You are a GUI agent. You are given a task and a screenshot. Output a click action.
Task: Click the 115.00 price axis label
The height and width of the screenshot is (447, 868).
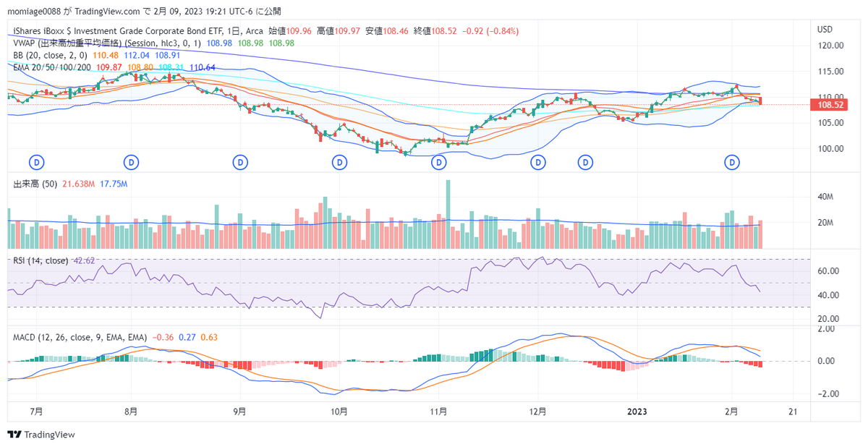(830, 71)
